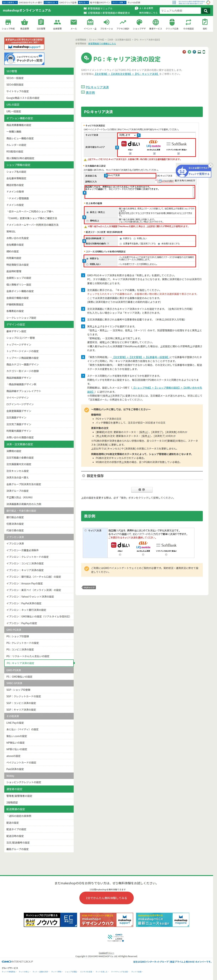This screenshot has width=217, height=980.
Task: Open the makeshop support banner
Action: [x=24, y=44]
